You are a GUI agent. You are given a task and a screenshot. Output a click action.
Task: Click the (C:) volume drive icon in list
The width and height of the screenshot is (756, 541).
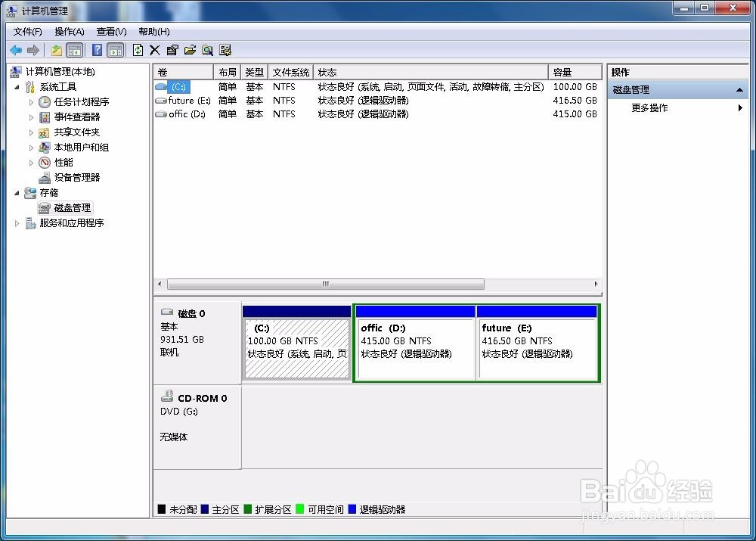pyautogui.click(x=161, y=87)
